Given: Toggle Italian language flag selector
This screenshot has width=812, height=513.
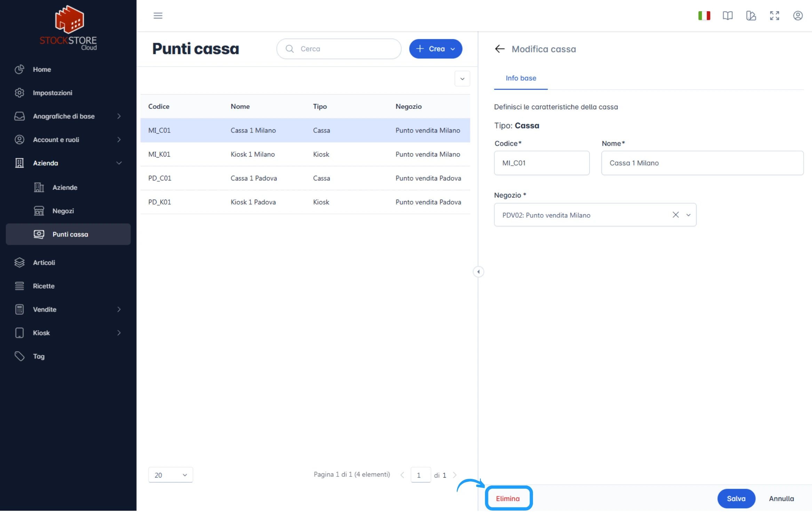Looking at the screenshot, I should click(x=704, y=15).
